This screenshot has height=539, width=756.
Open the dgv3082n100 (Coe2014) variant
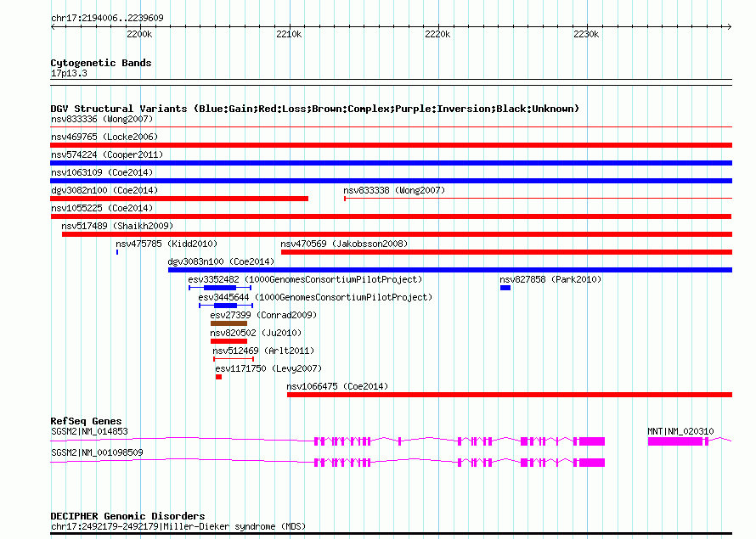pos(104,190)
